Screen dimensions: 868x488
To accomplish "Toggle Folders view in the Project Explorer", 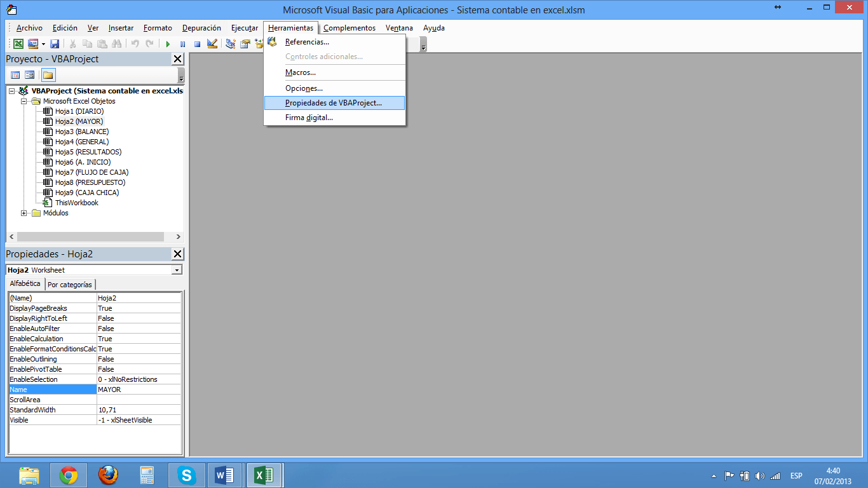I will click(x=48, y=74).
